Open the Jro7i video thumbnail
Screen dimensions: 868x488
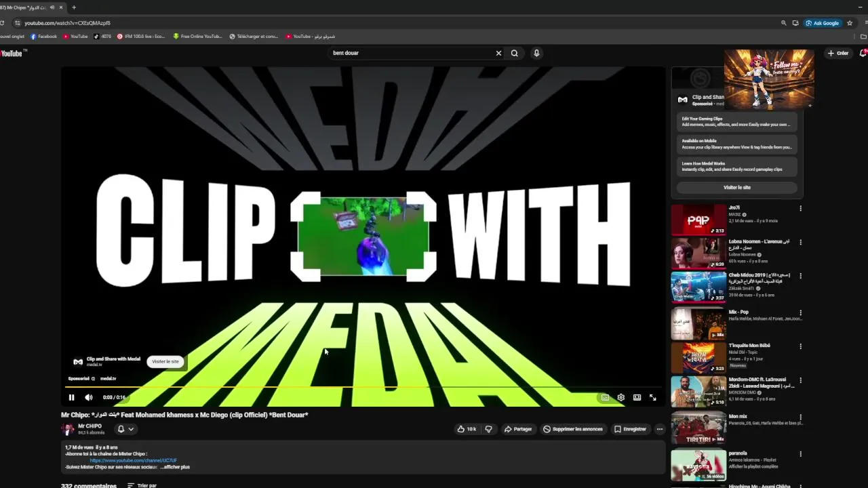pos(698,220)
